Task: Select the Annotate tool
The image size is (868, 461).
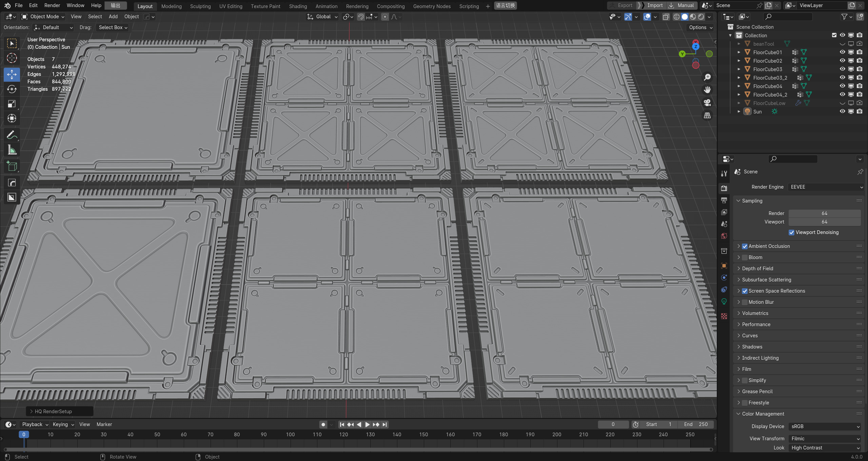Action: pyautogui.click(x=12, y=135)
